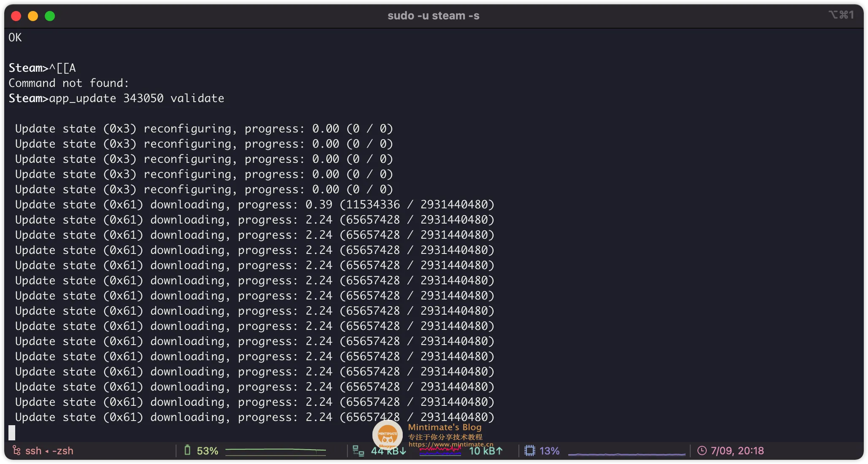Click the progress 0.39 download line

255,205
